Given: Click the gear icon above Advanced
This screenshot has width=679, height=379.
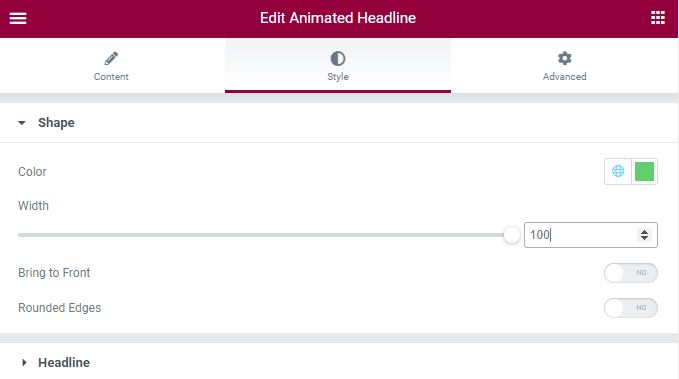Looking at the screenshot, I should point(565,58).
